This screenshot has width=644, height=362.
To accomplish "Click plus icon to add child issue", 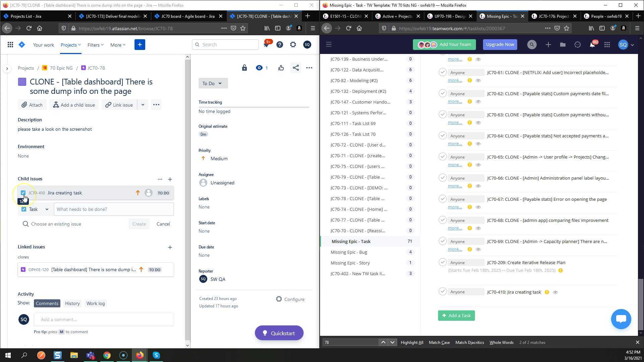I will [x=170, y=179].
